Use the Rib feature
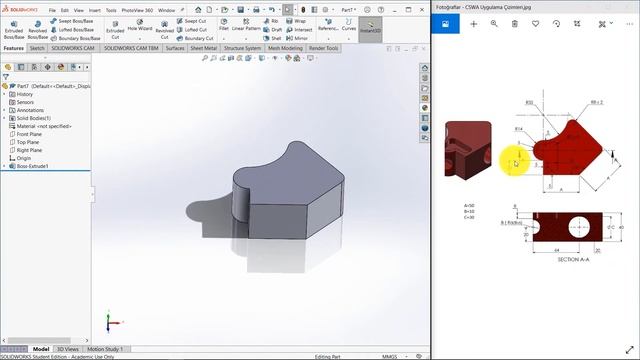640x360 pixels. 271,21
